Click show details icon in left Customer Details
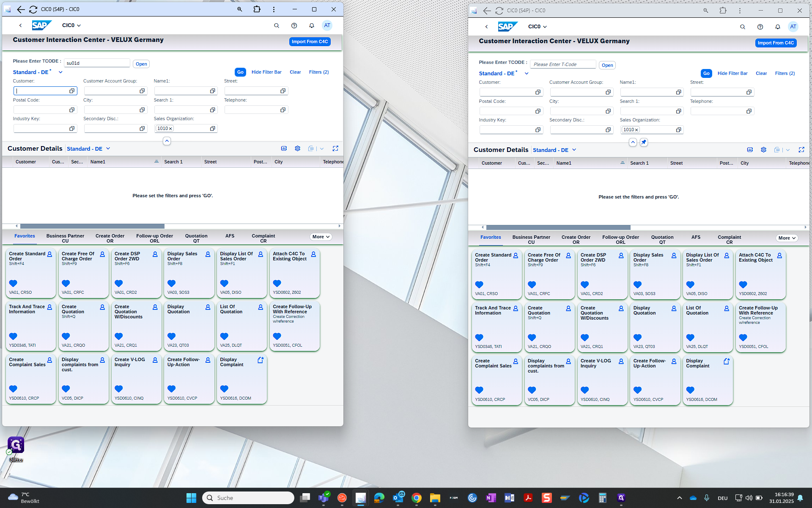 tap(284, 149)
